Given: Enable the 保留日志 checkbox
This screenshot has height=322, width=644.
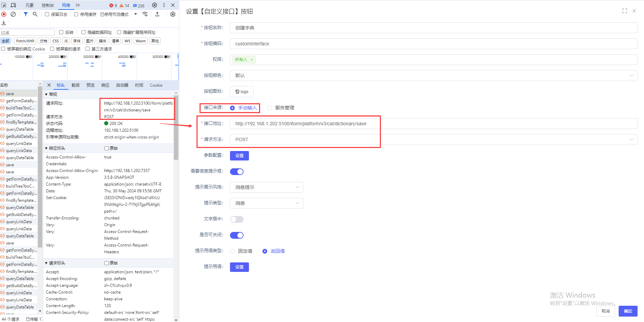Looking at the screenshot, I should click(x=47, y=14).
